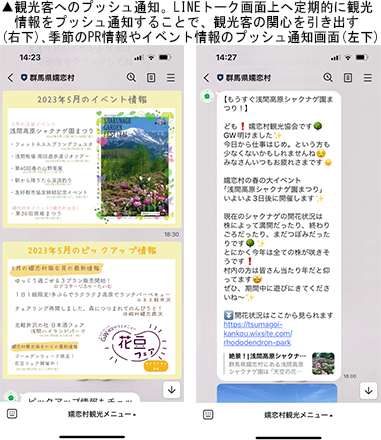Open hamburger menu in right phone header

pyautogui.click(x=368, y=78)
